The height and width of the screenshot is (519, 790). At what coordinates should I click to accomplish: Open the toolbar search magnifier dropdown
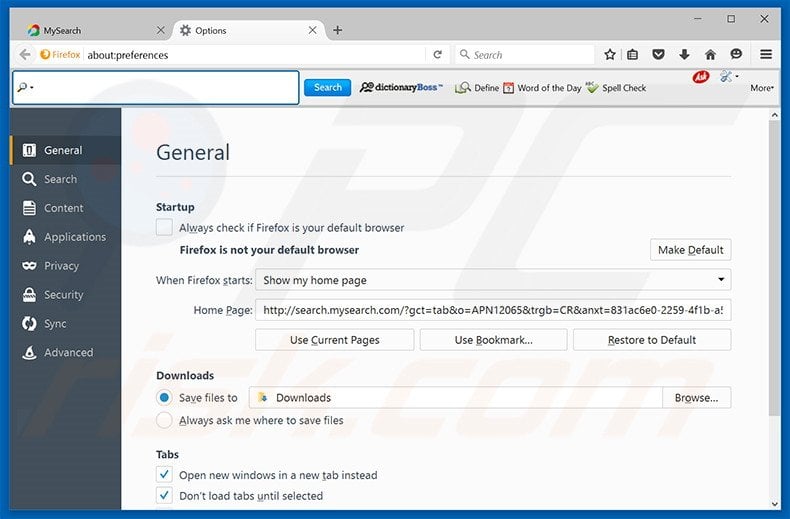coord(25,88)
